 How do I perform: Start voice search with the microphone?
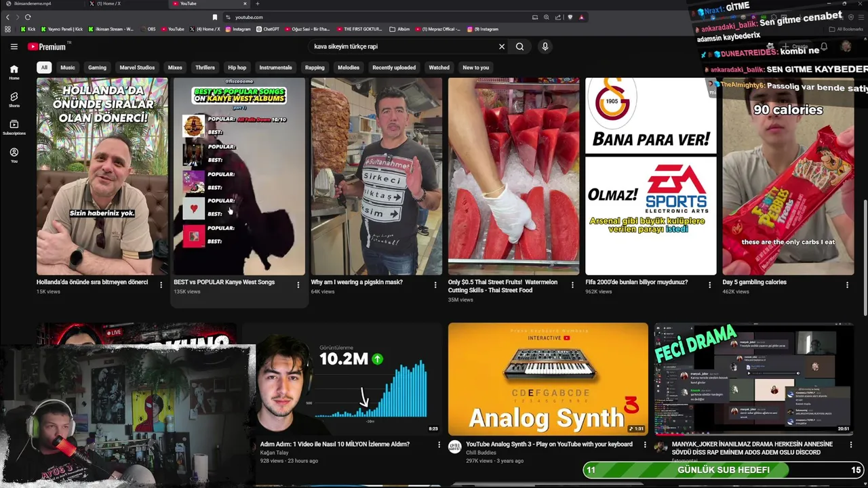(545, 47)
